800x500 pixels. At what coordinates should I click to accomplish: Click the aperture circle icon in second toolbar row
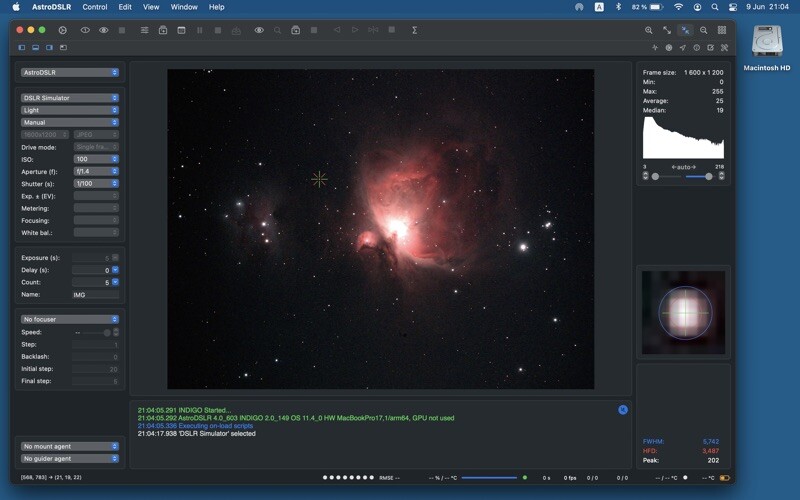[x=669, y=47]
